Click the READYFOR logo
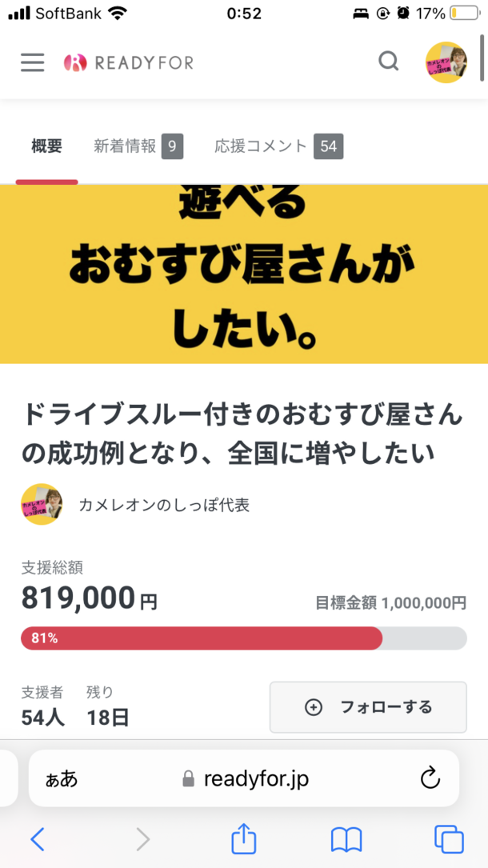This screenshot has width=488, height=868. point(129,62)
